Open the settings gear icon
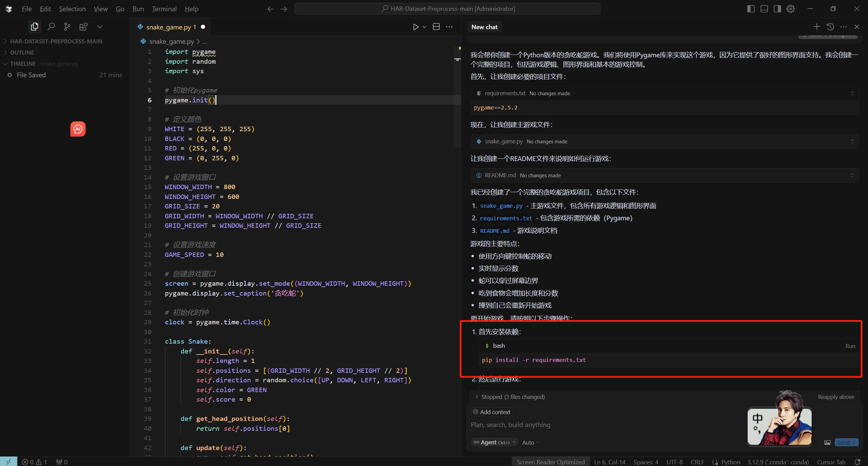Screen dimensions: 868x466 click(x=791, y=9)
